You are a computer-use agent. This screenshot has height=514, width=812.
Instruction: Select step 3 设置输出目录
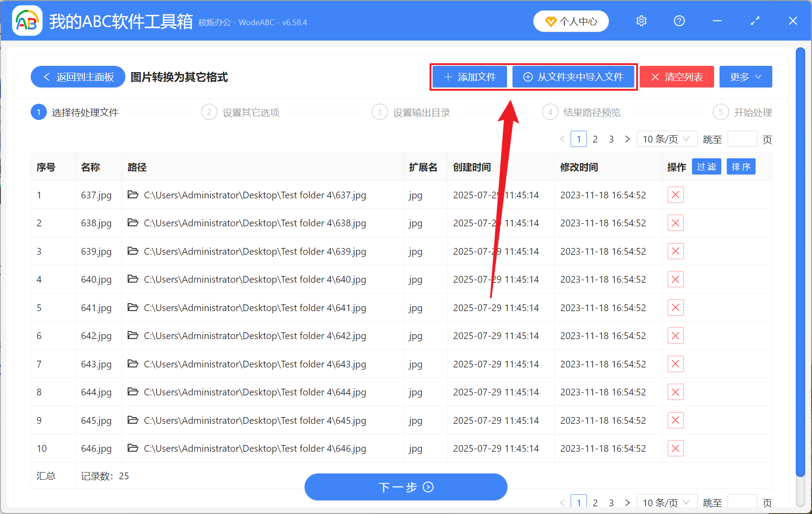421,112
